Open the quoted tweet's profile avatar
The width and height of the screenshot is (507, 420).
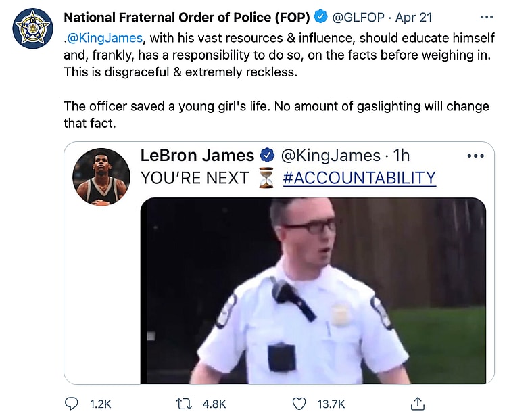(x=101, y=177)
